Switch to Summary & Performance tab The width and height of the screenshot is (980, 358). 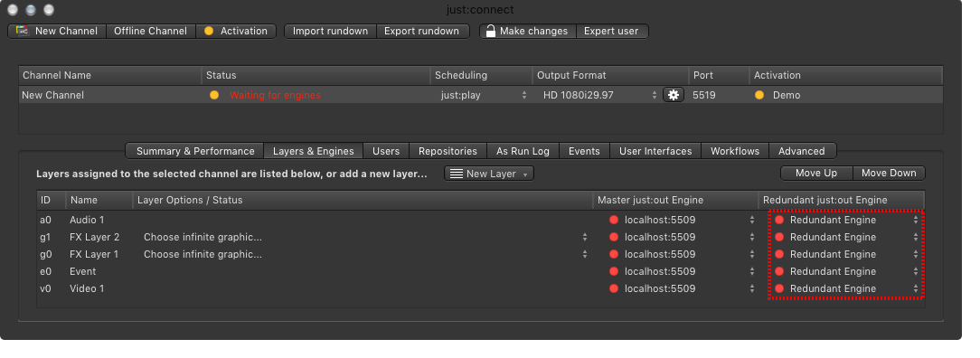point(195,151)
